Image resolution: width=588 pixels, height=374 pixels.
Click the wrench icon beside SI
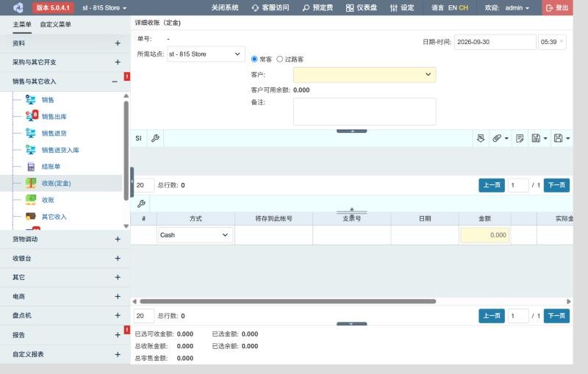(155, 138)
